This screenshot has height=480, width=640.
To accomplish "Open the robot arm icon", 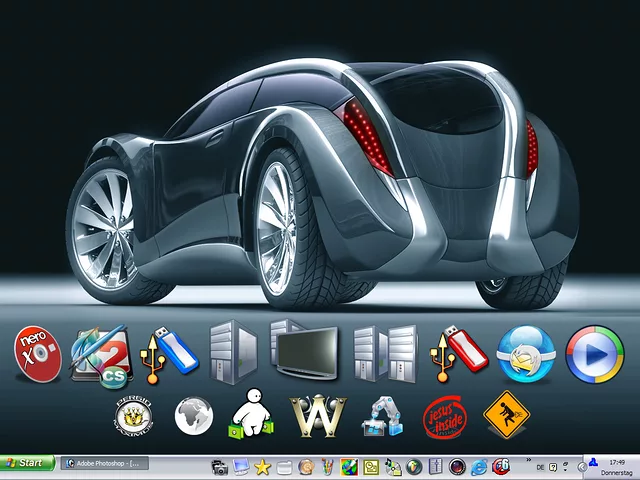I will (382, 416).
